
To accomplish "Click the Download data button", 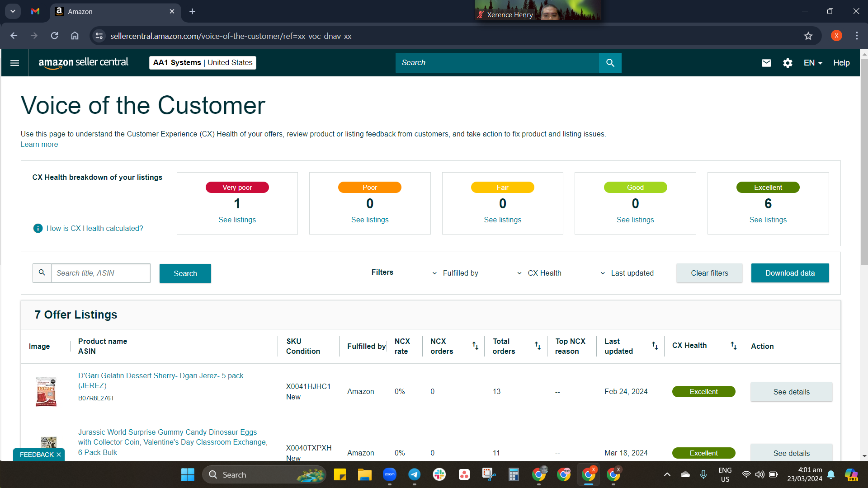I will [790, 273].
